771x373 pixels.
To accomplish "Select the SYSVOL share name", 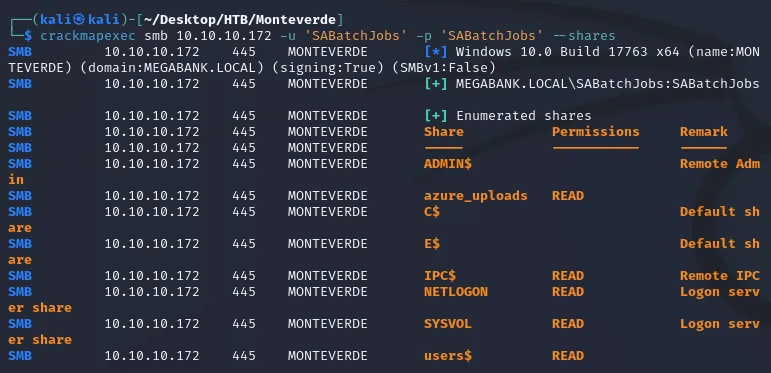I will [x=447, y=323].
